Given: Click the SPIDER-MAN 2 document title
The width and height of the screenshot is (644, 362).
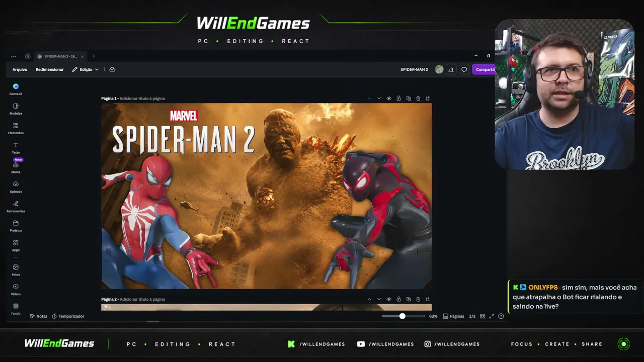Looking at the screenshot, I should tap(414, 69).
